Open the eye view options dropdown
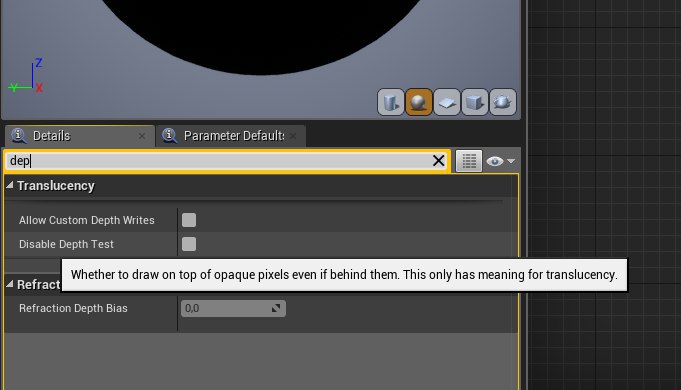 point(501,161)
